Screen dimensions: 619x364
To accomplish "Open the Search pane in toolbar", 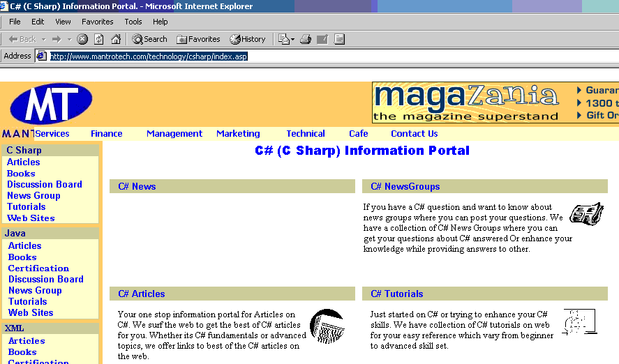I will pos(149,39).
